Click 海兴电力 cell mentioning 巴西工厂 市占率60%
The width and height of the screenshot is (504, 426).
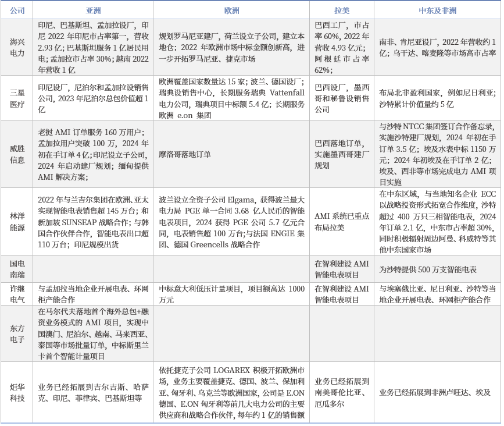342,47
